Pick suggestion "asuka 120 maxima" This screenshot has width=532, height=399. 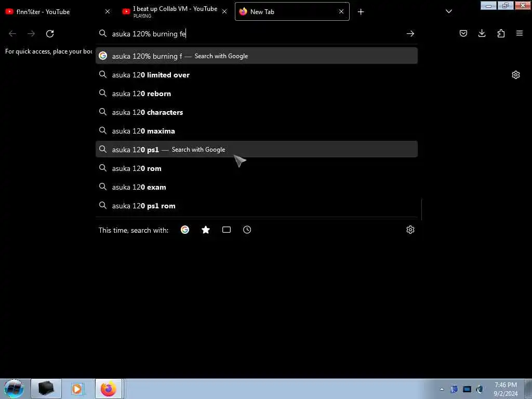coord(257,131)
